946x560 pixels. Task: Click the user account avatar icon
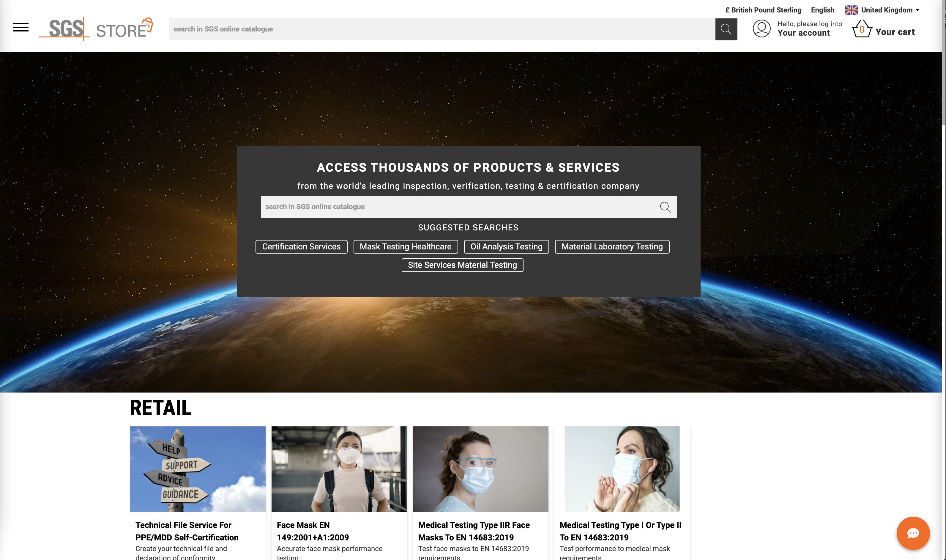(x=761, y=29)
